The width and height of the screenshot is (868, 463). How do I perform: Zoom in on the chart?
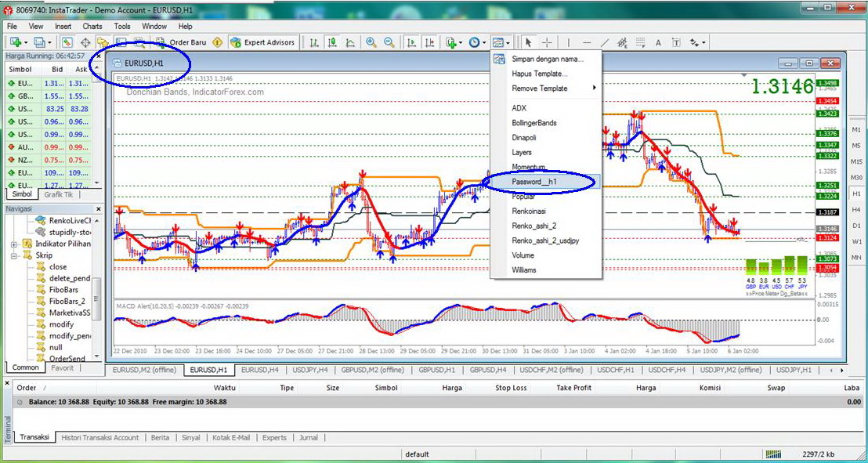click(371, 42)
